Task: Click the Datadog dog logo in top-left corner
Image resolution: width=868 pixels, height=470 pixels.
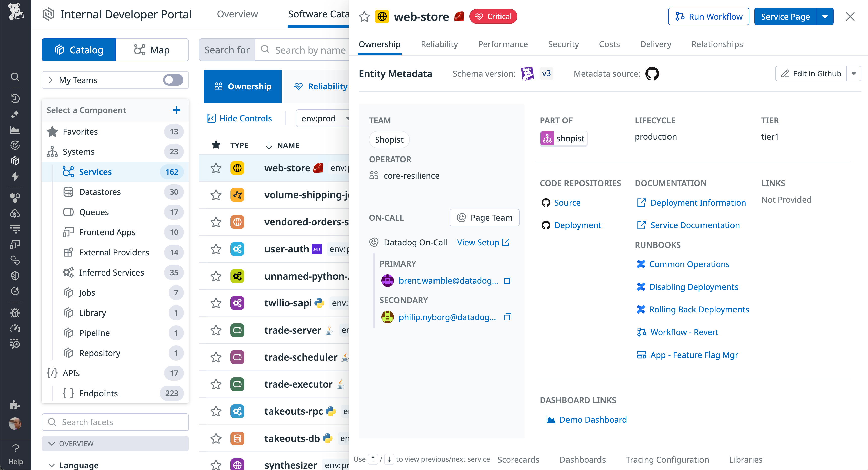Action: [16, 12]
